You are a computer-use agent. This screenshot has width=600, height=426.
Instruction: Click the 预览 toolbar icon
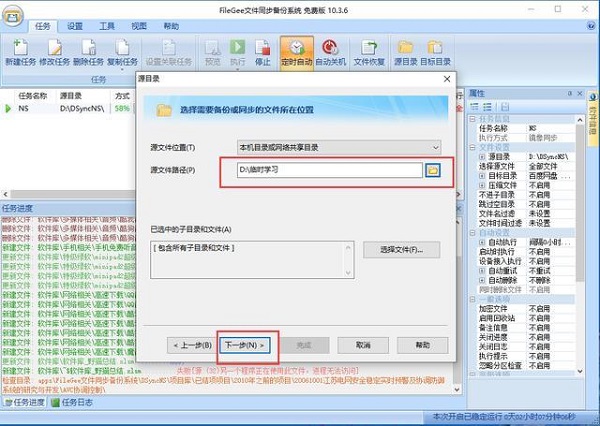212,53
